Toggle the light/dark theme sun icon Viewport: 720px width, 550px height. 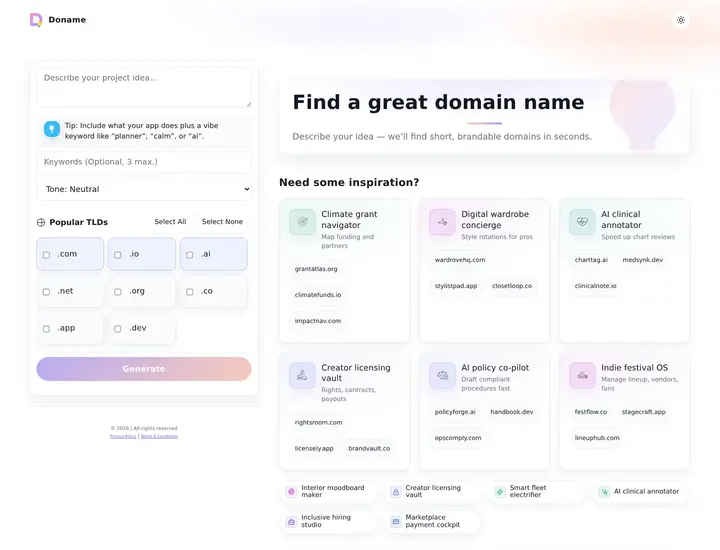681,20
